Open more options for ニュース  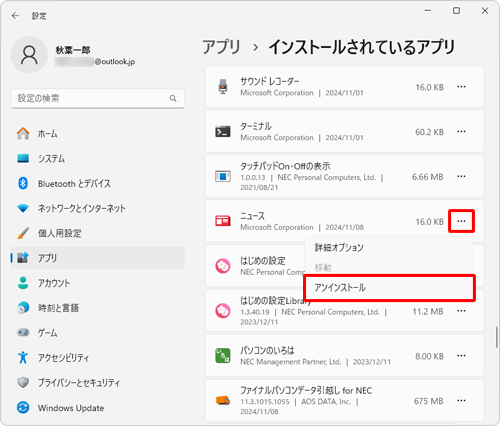(461, 221)
